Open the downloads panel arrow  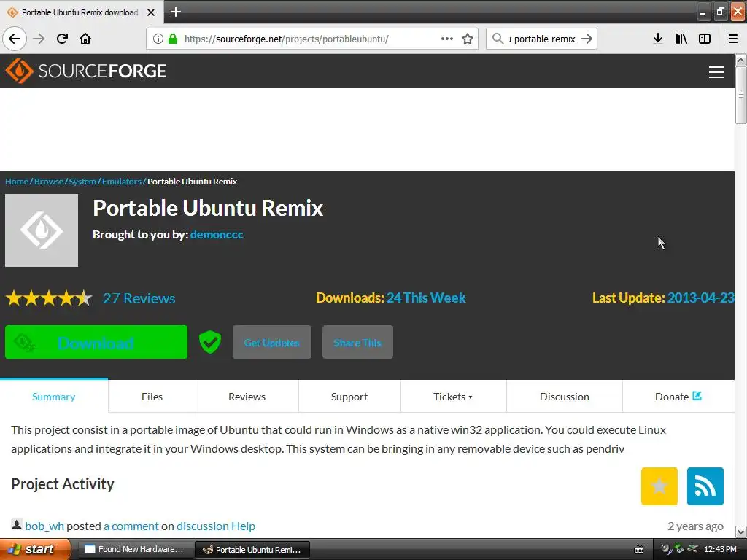[x=658, y=39]
